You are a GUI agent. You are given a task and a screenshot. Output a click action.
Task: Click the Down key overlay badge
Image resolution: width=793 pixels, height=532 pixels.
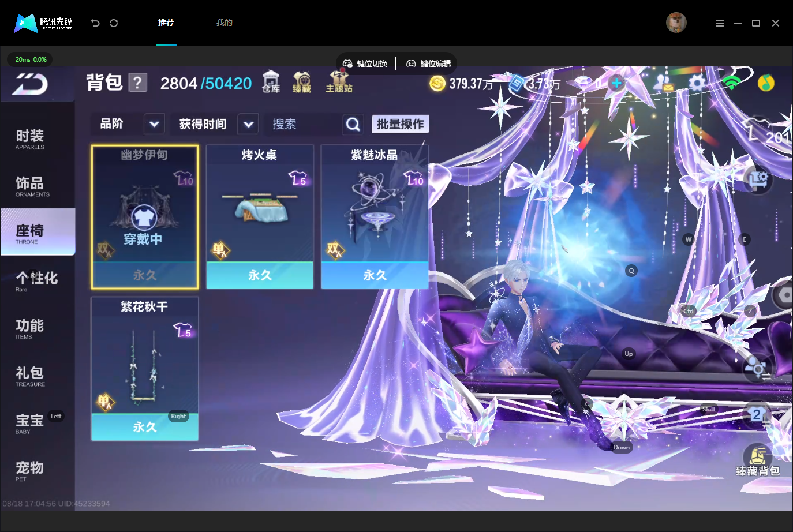click(x=622, y=447)
